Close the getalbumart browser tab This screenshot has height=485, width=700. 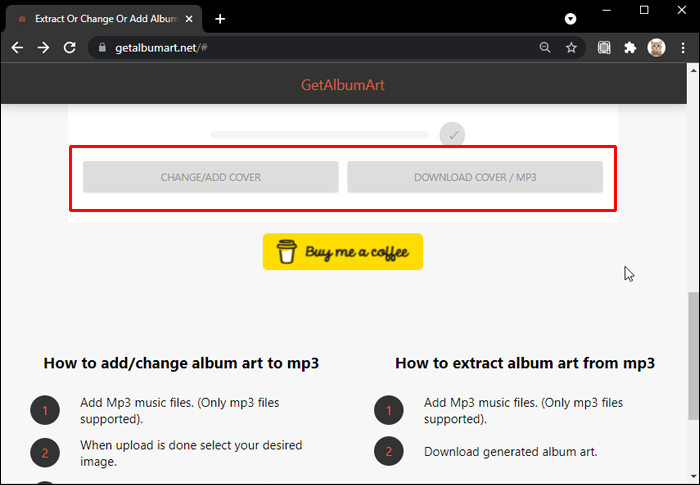[190, 19]
